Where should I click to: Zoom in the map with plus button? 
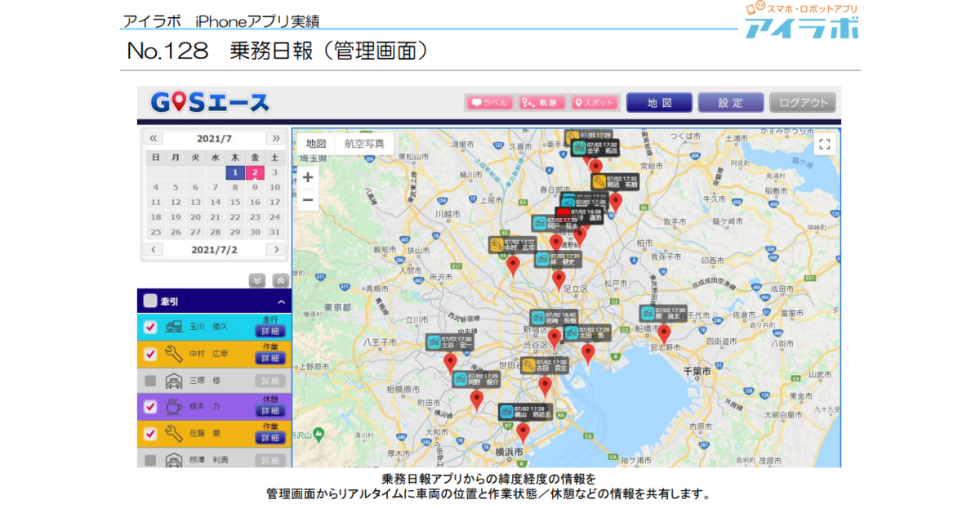[x=308, y=177]
